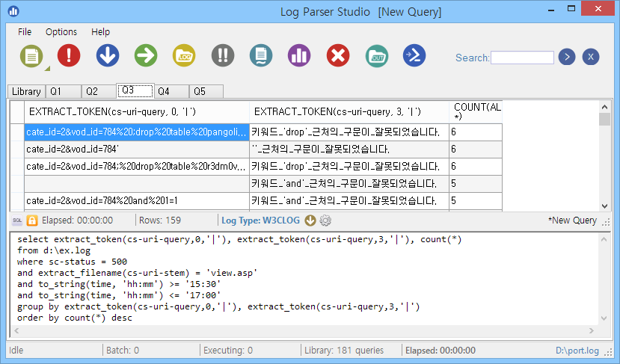
Task: Click the blue down-arrow import icon
Action: click(x=108, y=55)
